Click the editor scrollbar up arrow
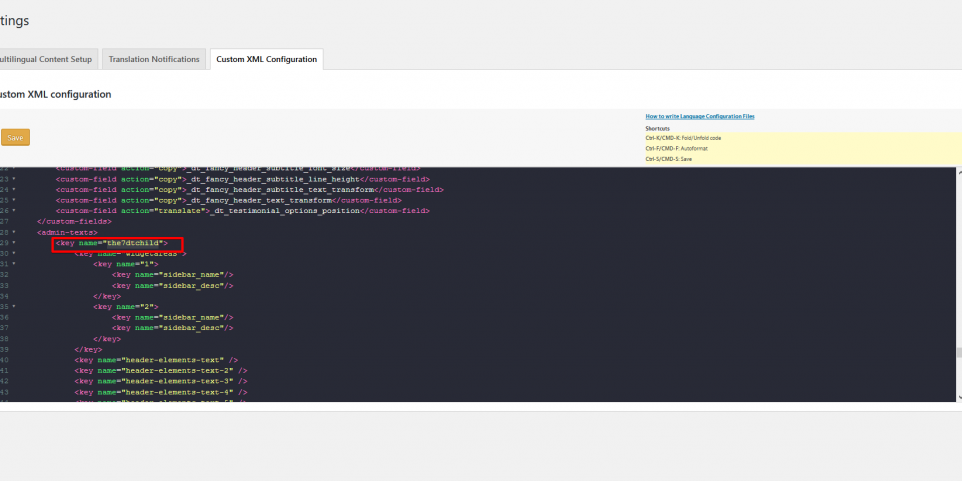The width and height of the screenshot is (962, 481). (957, 171)
